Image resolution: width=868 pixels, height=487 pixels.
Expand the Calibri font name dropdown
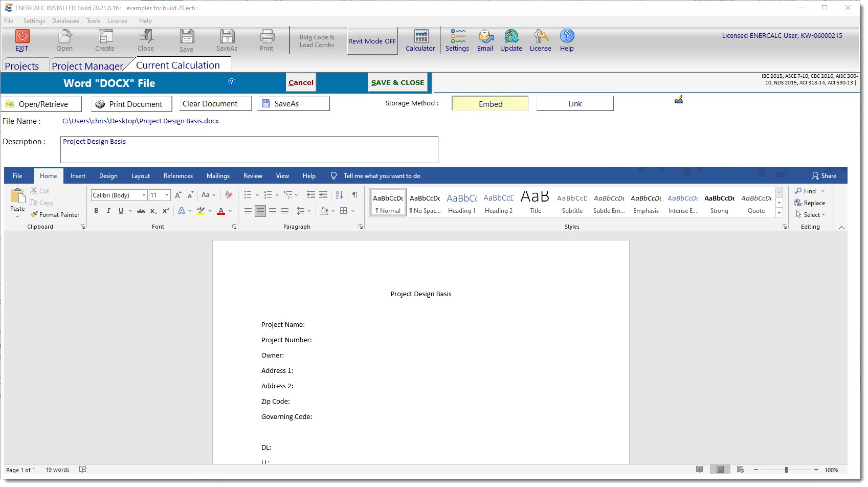(144, 195)
